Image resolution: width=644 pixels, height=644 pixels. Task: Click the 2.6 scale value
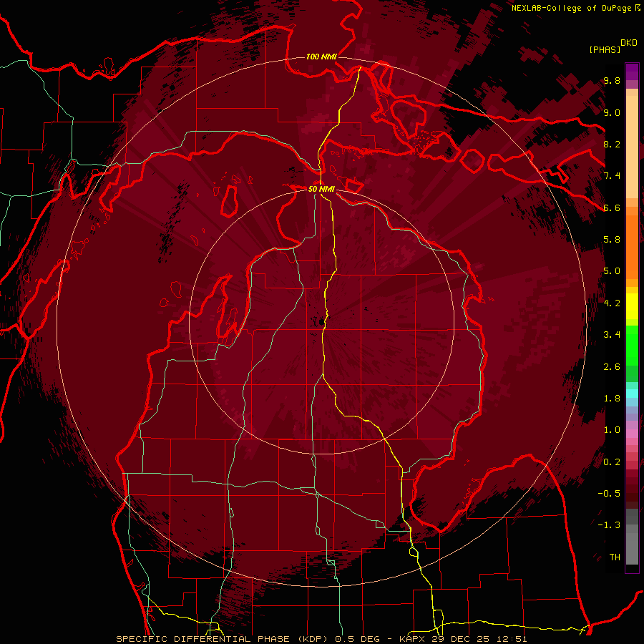(612, 367)
